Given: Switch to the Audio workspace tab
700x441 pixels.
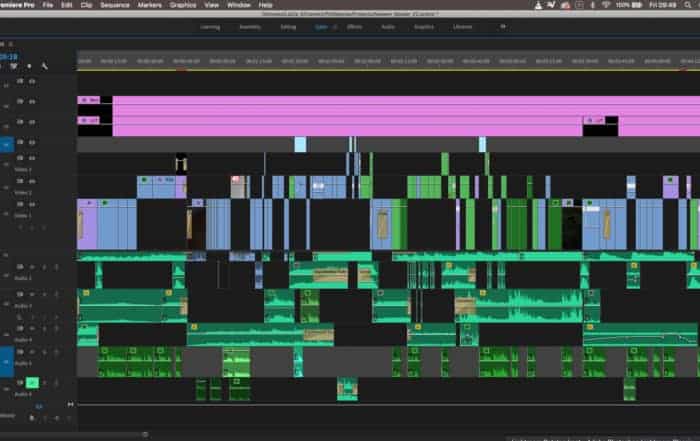Looking at the screenshot, I should pyautogui.click(x=386, y=27).
